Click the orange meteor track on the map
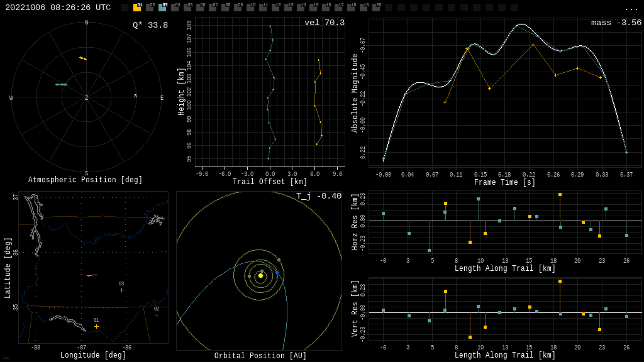 (x=92, y=275)
